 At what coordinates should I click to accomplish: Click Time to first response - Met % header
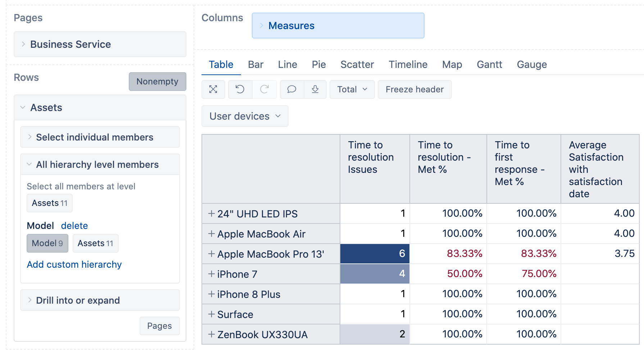click(523, 169)
